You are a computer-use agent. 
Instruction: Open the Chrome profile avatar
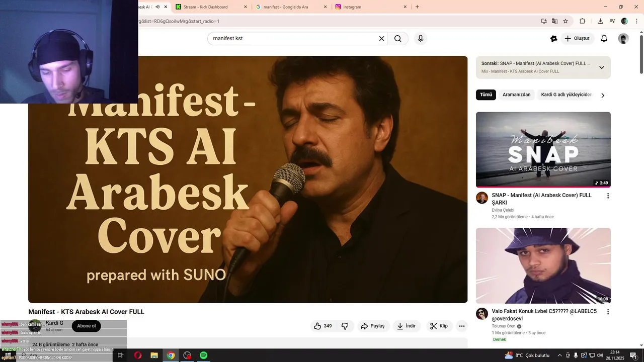tap(624, 21)
